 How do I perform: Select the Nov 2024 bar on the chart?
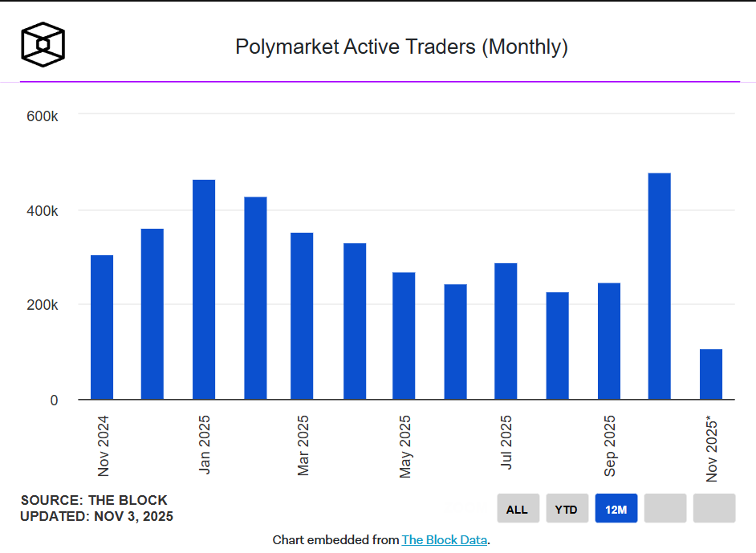103,325
